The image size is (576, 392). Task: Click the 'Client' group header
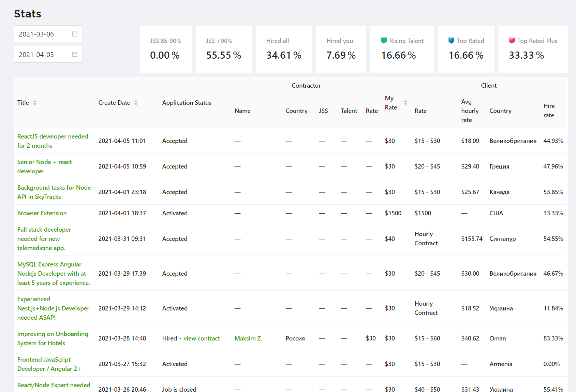(489, 86)
